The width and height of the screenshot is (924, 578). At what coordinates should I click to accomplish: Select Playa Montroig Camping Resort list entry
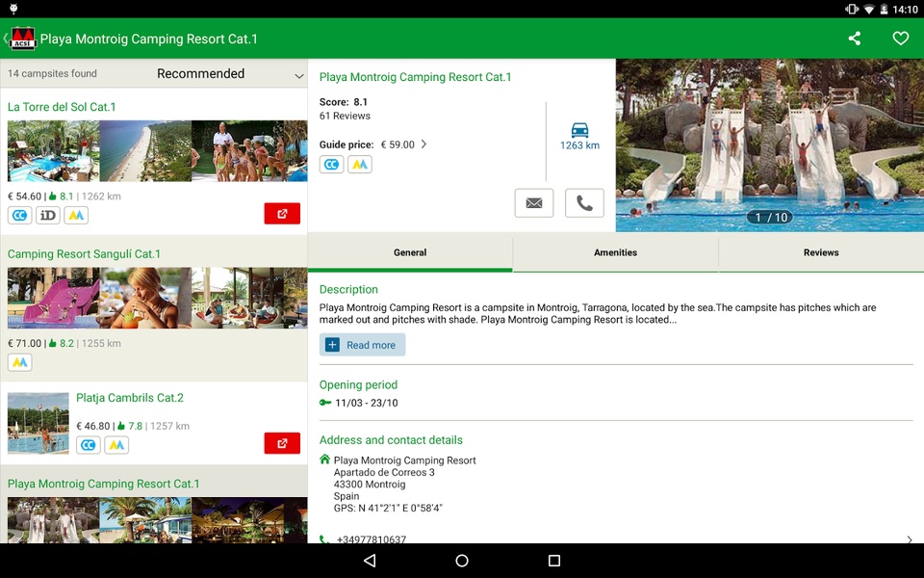click(x=103, y=485)
